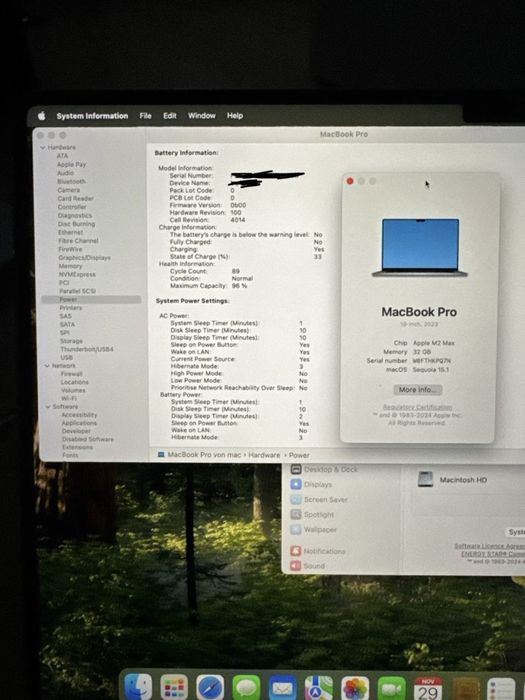525x700 pixels.
Task: Open the Edit menu
Action: click(x=170, y=116)
